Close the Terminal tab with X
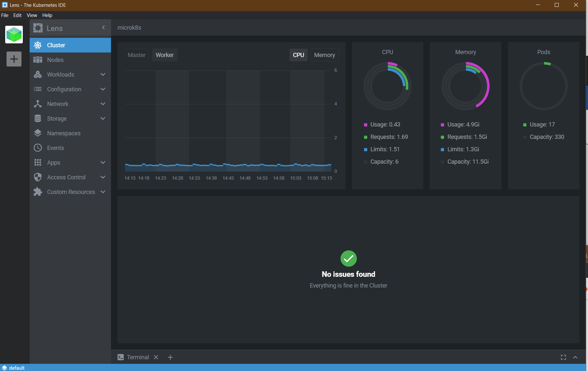This screenshot has width=588, height=371. pyautogui.click(x=156, y=357)
